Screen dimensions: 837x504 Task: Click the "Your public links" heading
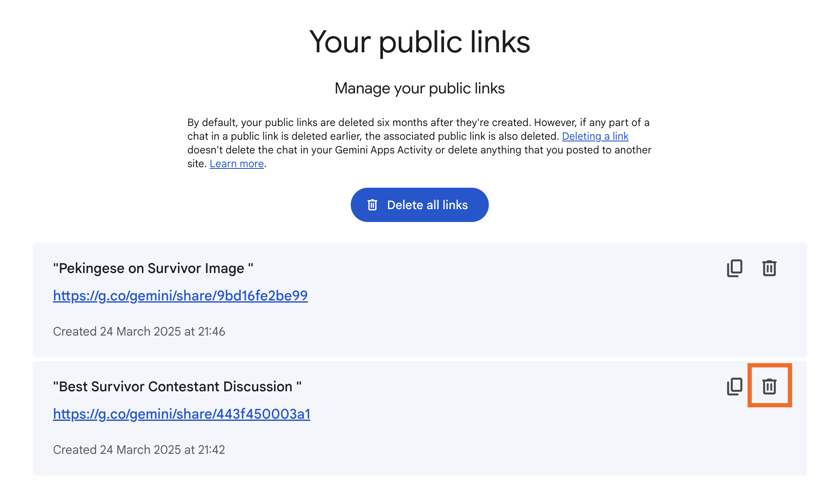point(419,42)
